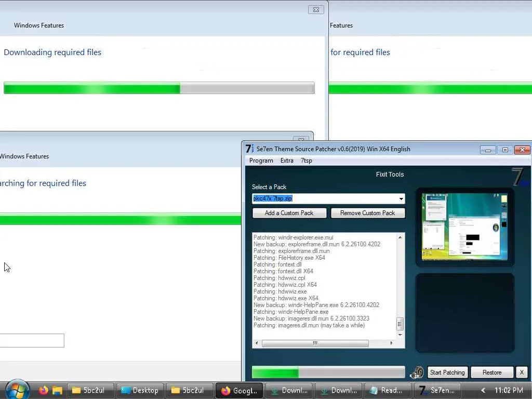Click the 11:02 PM taskbar clock
The image size is (532, 399).
[508, 390]
